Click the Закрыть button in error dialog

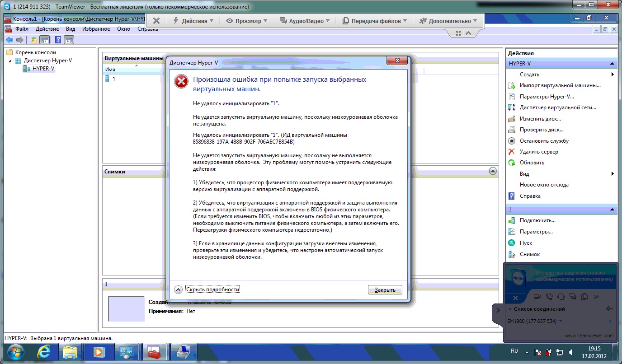385,290
